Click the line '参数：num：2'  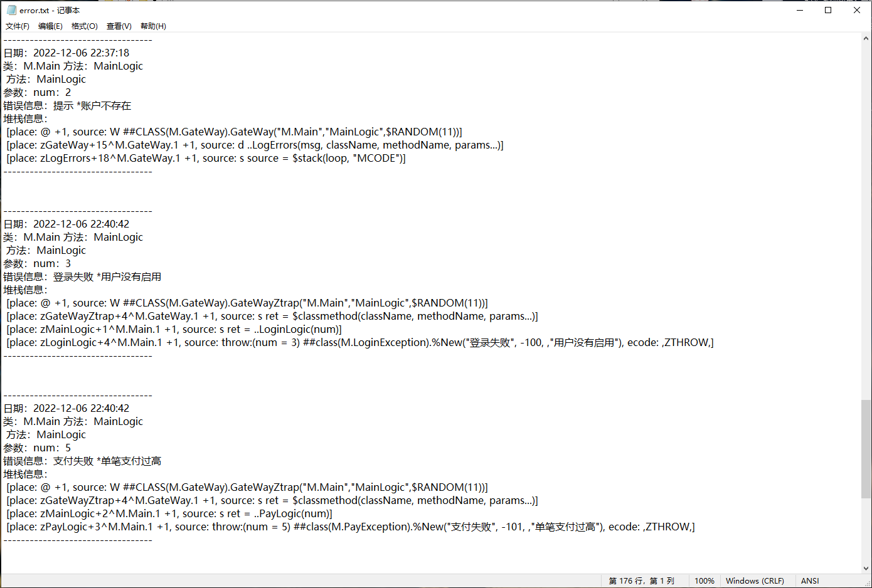[37, 92]
